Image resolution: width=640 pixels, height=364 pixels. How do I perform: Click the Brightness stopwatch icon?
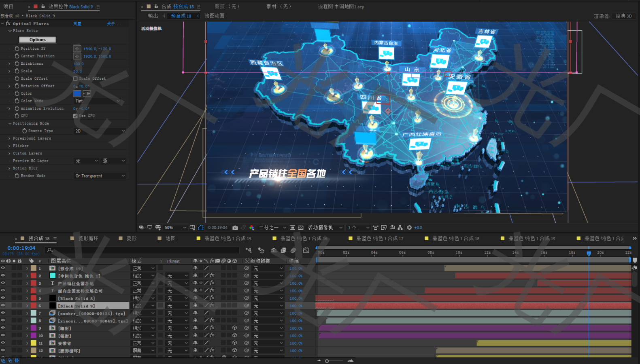pos(17,63)
